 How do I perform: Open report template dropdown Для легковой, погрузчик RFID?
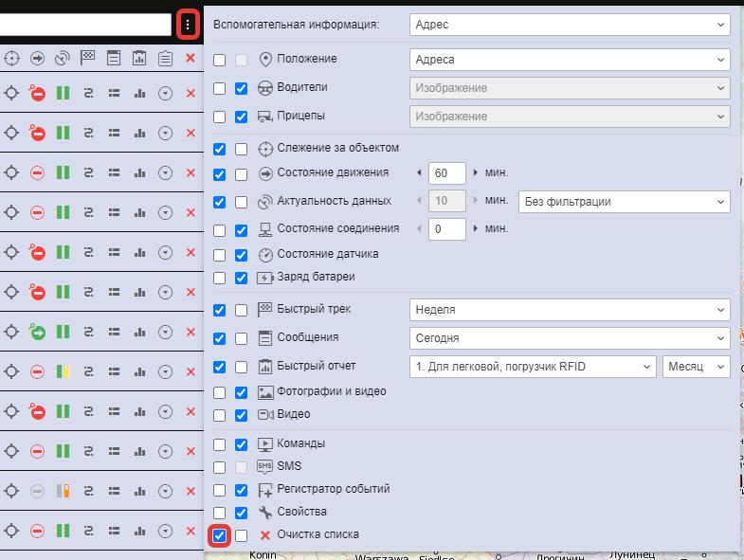pyautogui.click(x=533, y=367)
